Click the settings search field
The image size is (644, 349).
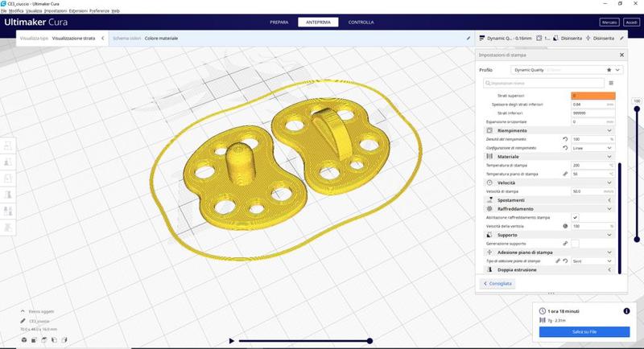[543, 84]
